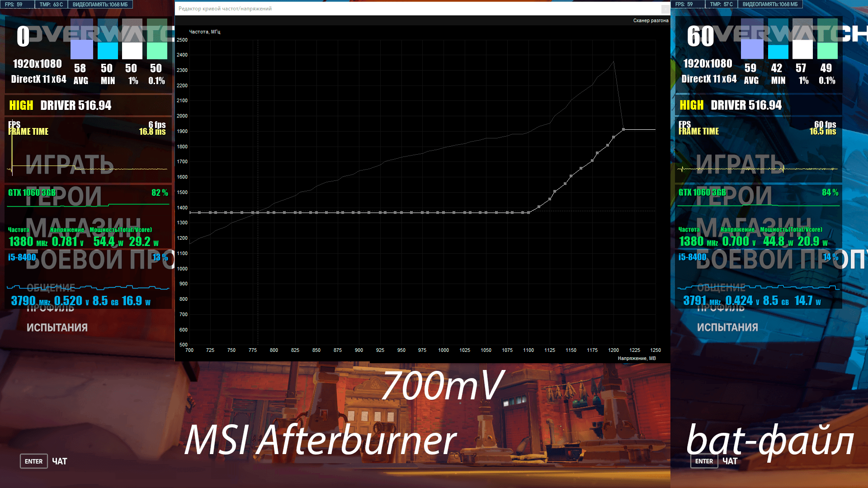The height and width of the screenshot is (488, 868).
Task: Click the 'Напряжение, МВ' axis title
Action: [637, 358]
